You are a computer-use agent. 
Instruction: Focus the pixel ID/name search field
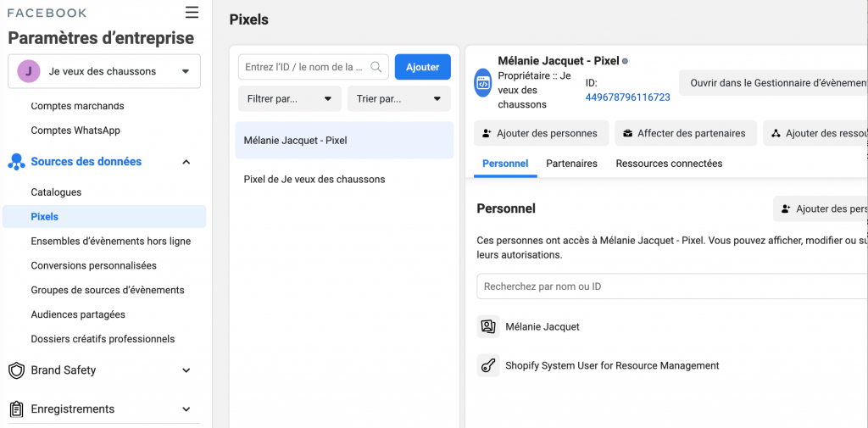314,67
